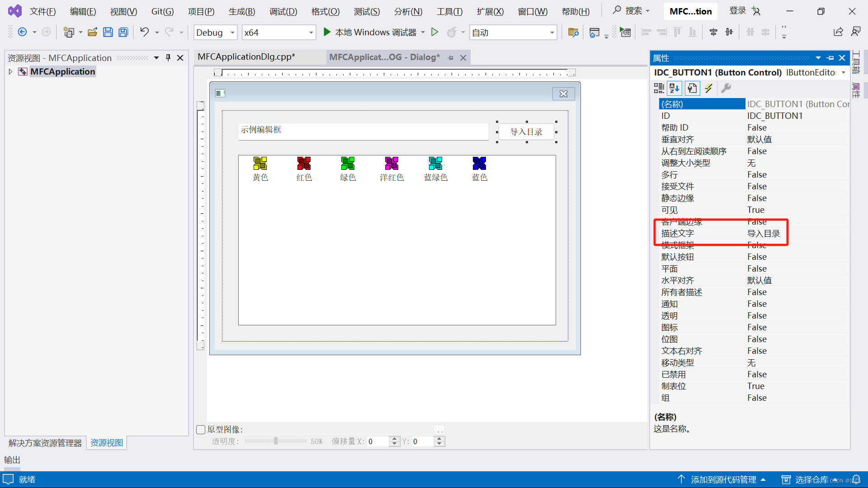Increase the Y offset with the up stepper
Screen dimensions: 868x488
pos(439,439)
